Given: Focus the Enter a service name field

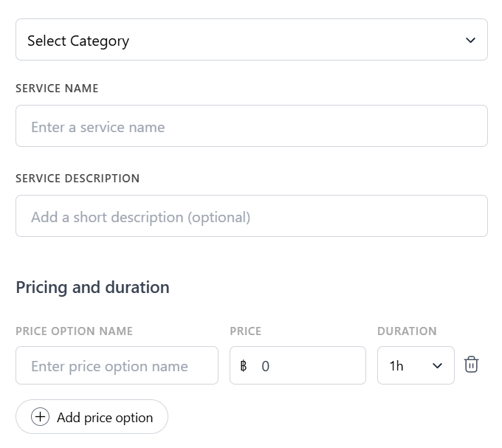Looking at the screenshot, I should pos(251,126).
